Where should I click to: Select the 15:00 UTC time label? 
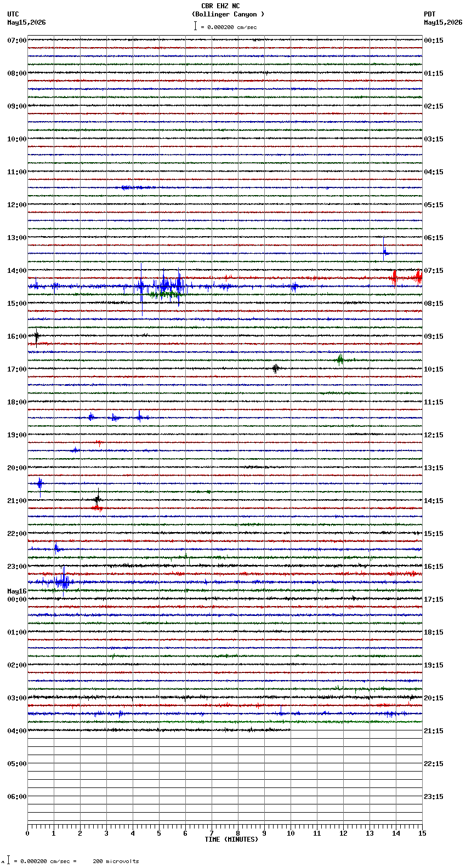(x=17, y=304)
